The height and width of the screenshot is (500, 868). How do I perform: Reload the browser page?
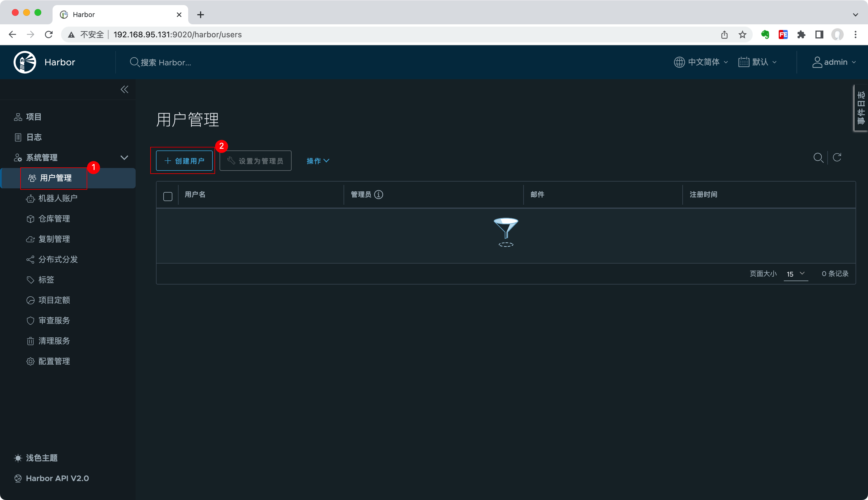click(x=49, y=35)
